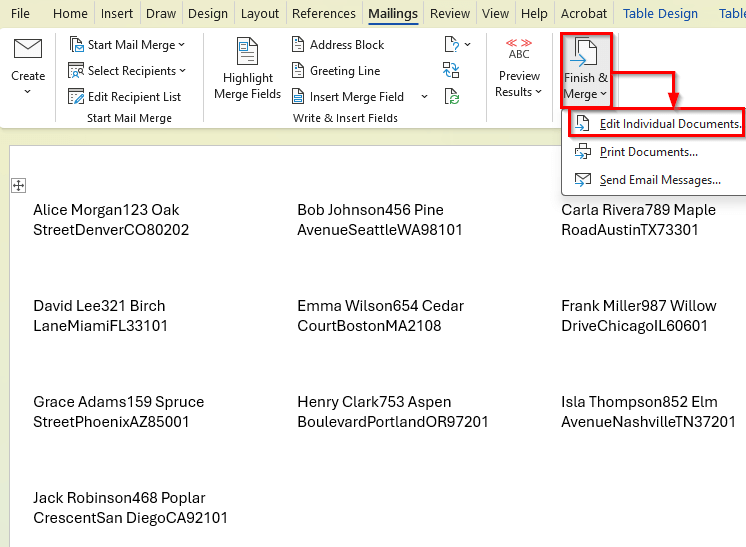
Task: Click the table move handle
Action: pos(18,185)
